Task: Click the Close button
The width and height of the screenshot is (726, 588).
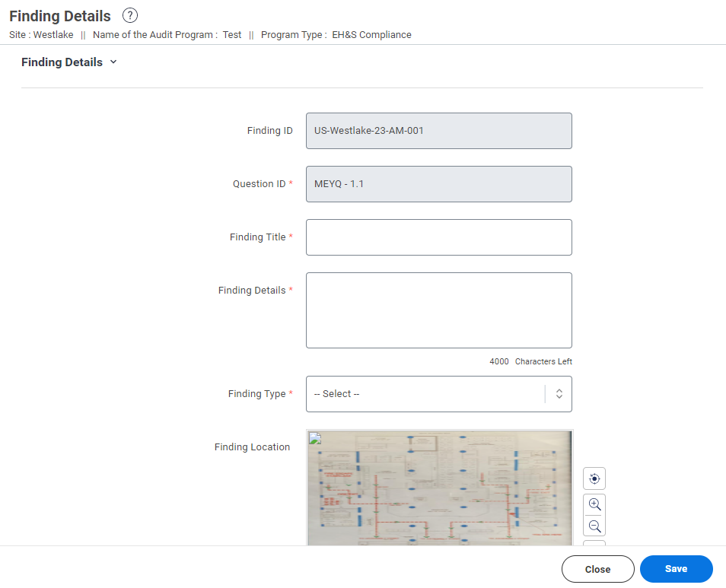Action: click(x=597, y=569)
